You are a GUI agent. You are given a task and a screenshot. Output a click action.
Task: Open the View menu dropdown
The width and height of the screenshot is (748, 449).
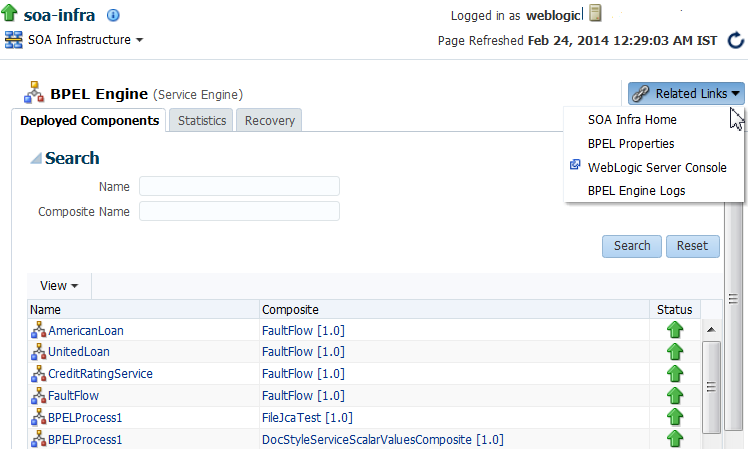coord(59,286)
